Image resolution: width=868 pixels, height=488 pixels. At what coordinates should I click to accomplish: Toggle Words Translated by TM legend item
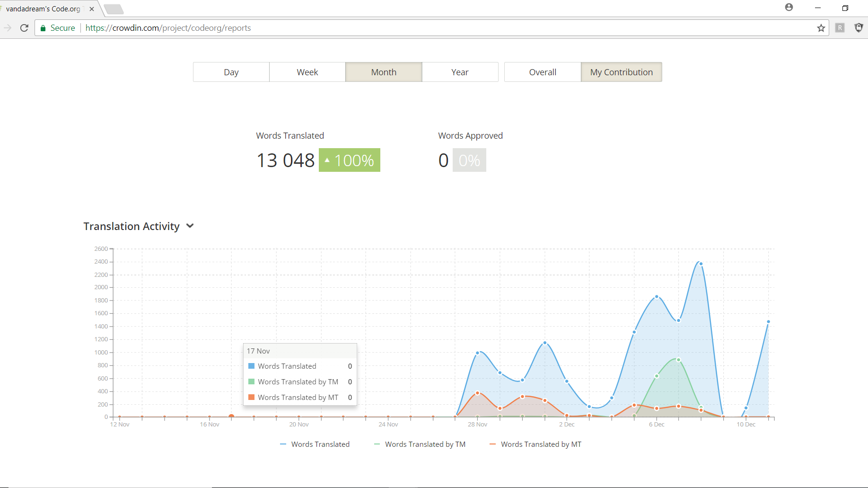(420, 444)
